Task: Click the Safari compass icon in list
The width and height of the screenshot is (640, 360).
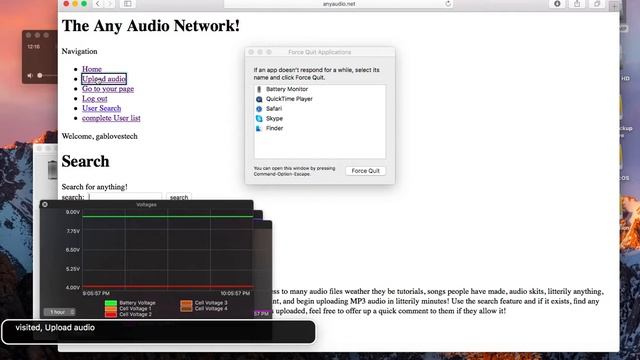Action: [259, 109]
